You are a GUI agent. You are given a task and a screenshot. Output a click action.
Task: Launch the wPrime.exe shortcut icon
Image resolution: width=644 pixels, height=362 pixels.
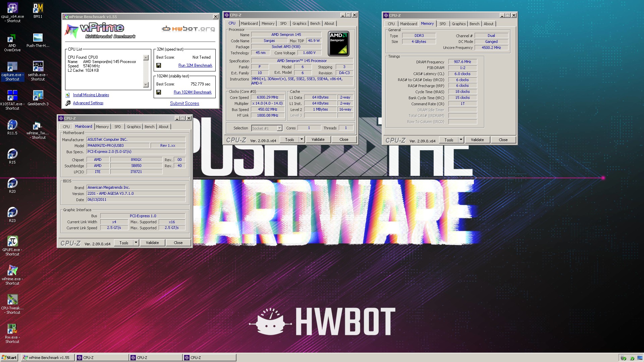pos(12,271)
